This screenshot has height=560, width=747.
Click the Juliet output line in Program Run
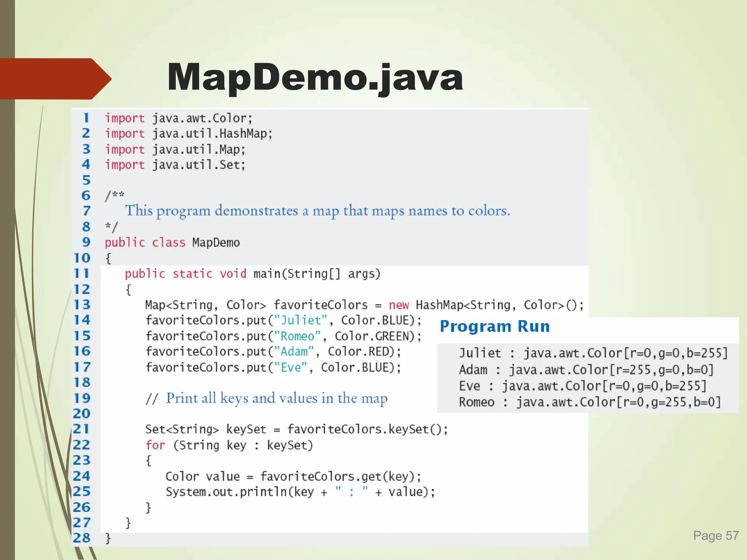click(593, 353)
